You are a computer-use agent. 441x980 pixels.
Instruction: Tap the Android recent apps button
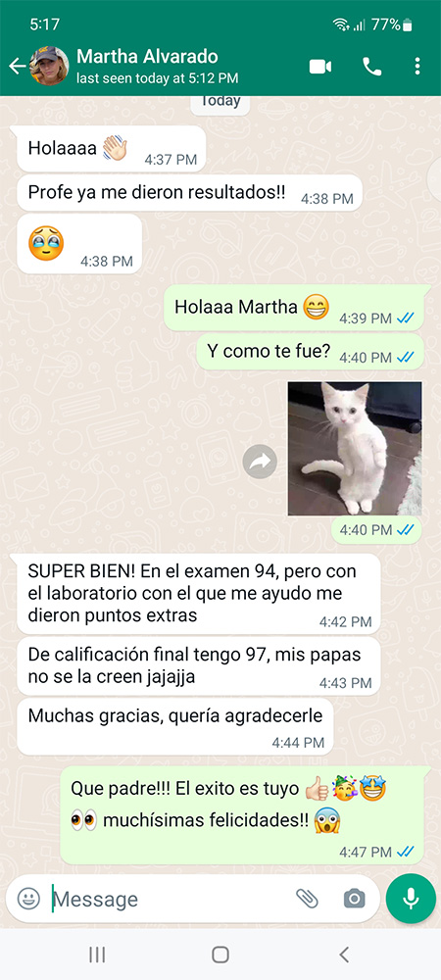click(x=97, y=955)
